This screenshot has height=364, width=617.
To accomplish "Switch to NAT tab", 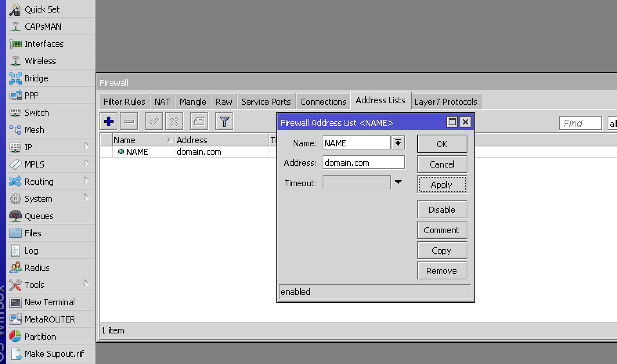I will (x=162, y=102).
